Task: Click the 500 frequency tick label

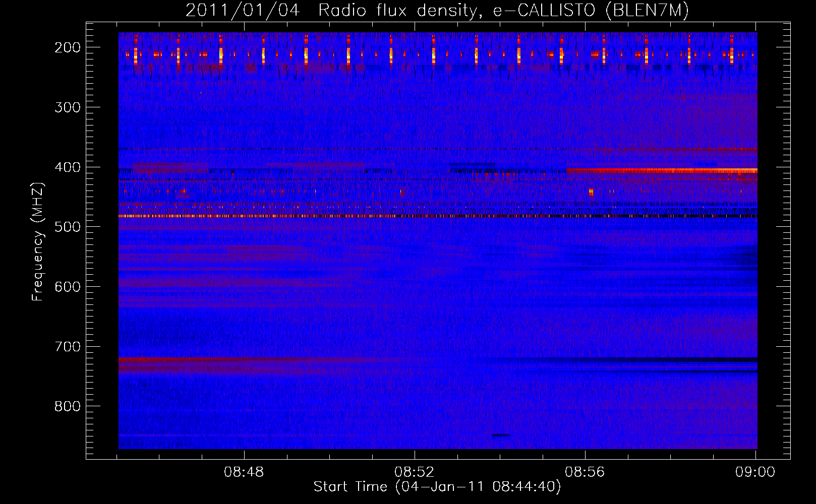Action: (68, 227)
